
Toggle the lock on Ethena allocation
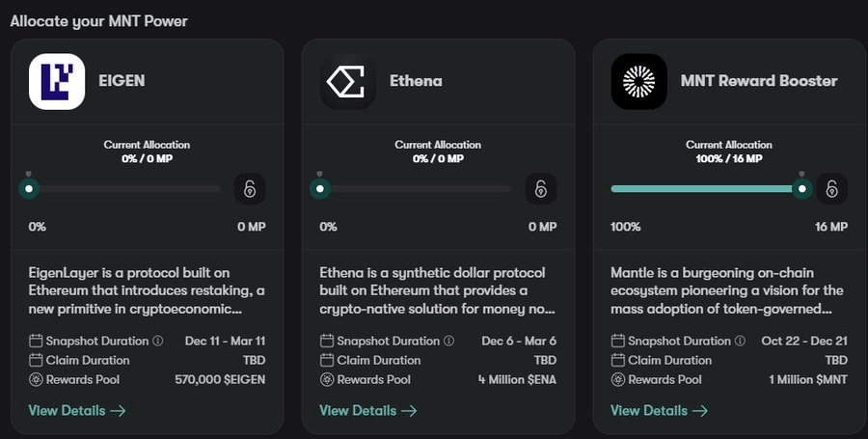point(541,188)
